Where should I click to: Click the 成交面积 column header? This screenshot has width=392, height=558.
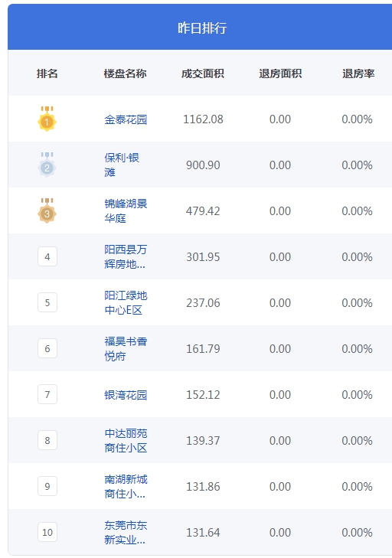click(x=203, y=73)
